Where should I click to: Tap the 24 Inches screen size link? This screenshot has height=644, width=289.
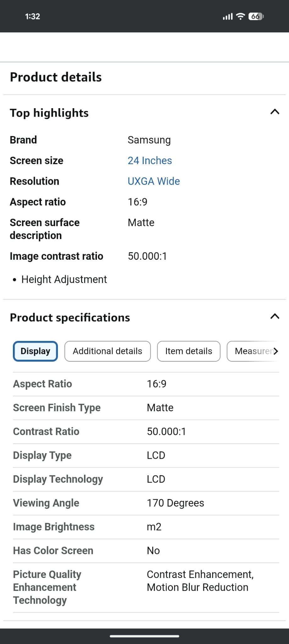150,161
